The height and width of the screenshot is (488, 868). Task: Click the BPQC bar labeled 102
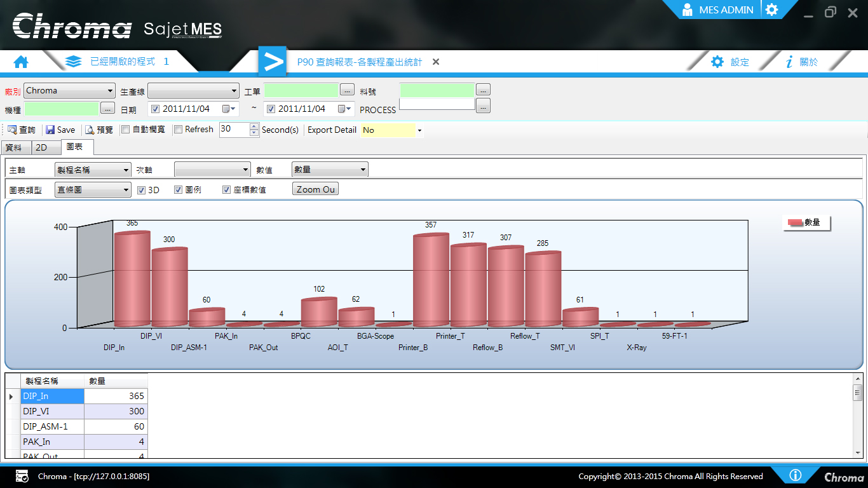point(319,313)
